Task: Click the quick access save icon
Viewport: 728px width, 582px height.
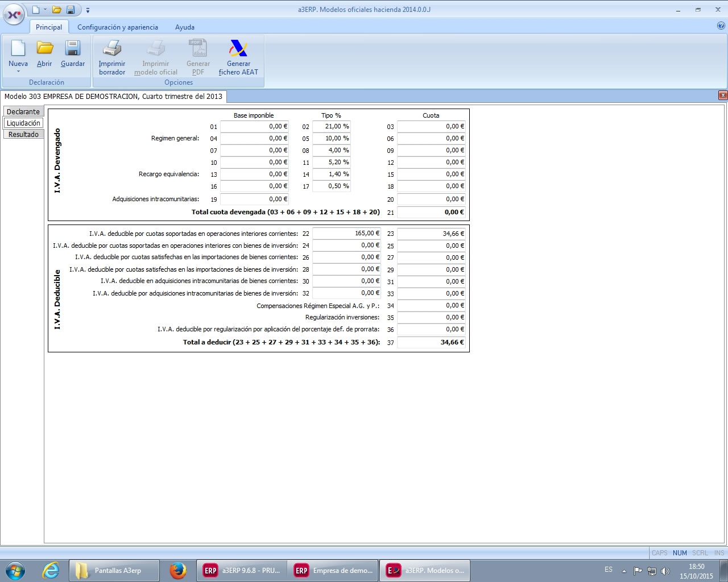Action: 71,10
